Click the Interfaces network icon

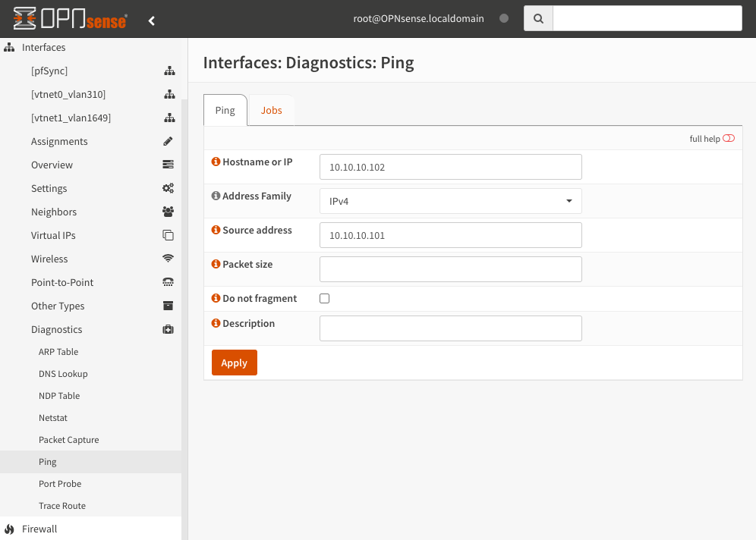coord(9,47)
